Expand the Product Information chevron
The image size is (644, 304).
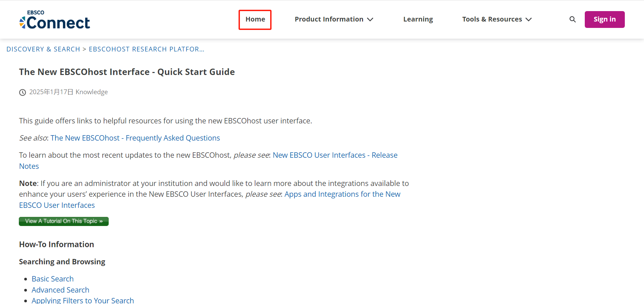click(370, 20)
